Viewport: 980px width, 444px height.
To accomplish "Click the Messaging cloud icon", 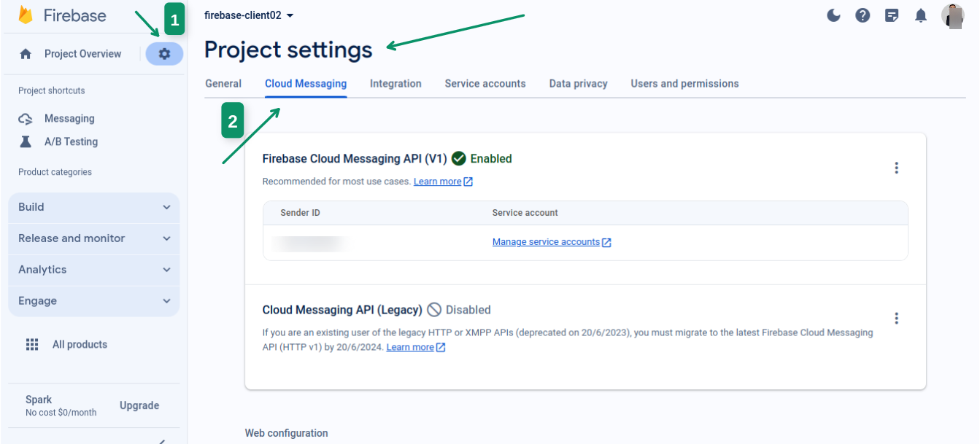I will 26,119.
